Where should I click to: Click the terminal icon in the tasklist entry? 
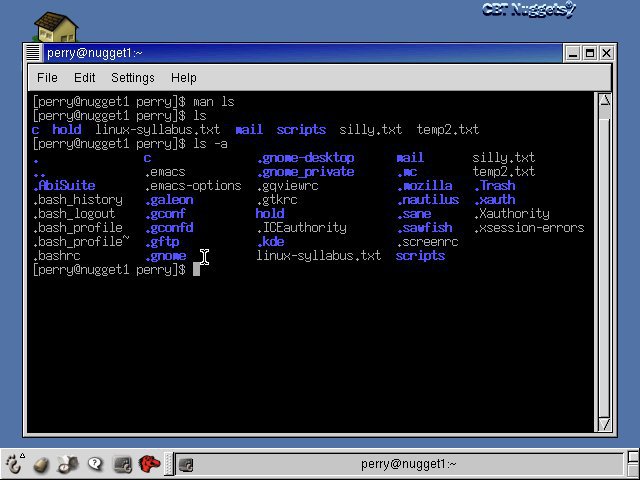186,464
